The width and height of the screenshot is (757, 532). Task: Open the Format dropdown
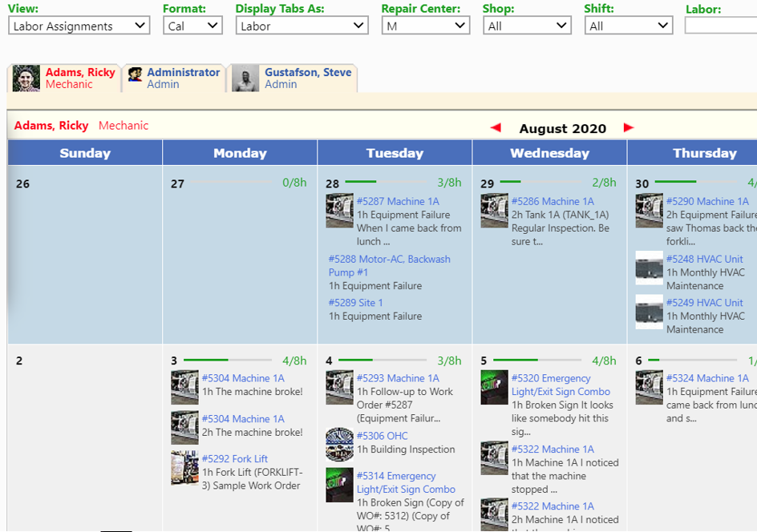(x=192, y=25)
